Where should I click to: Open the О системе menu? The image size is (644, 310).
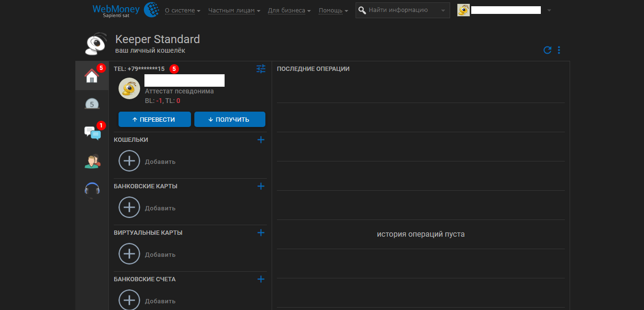(182, 11)
